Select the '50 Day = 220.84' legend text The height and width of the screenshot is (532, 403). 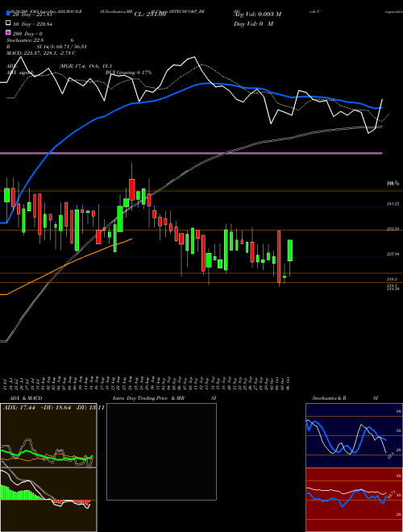click(x=32, y=23)
